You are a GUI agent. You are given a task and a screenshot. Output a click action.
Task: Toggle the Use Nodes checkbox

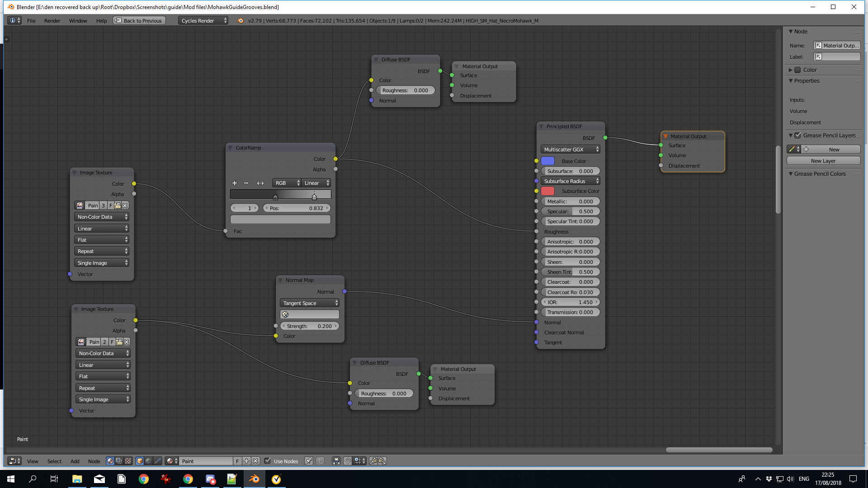pos(268,461)
